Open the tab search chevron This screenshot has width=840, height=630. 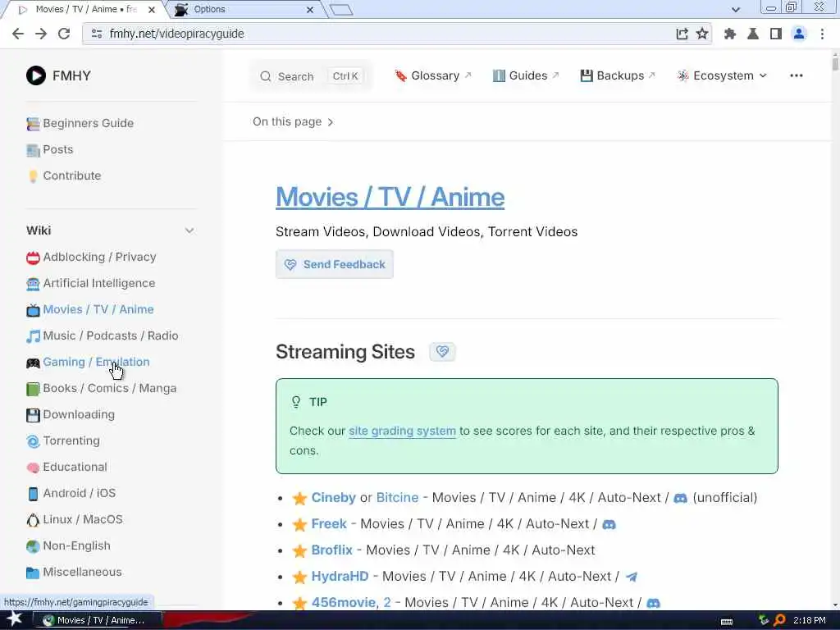[x=736, y=9]
